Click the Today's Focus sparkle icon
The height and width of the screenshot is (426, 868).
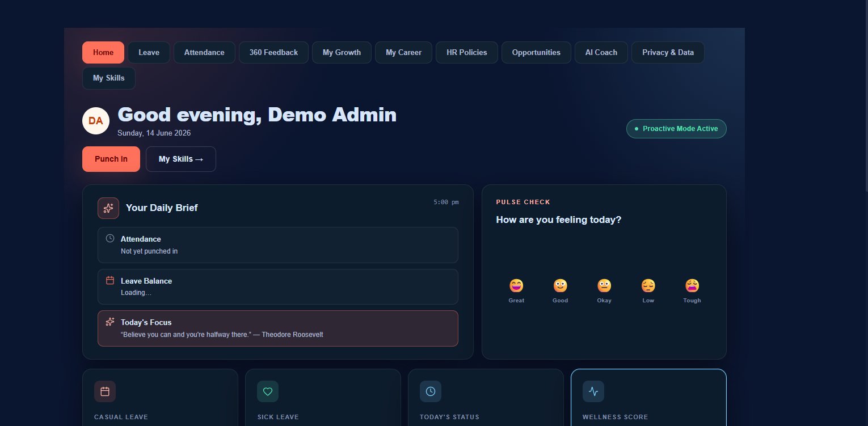point(110,322)
